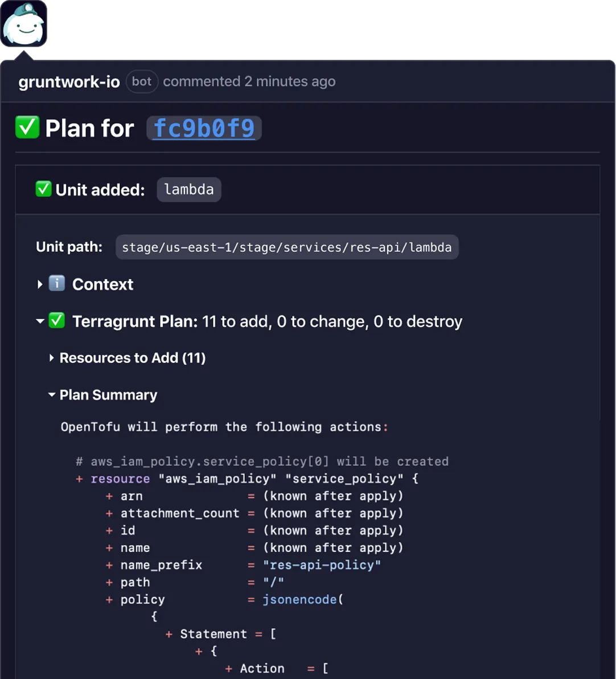The height and width of the screenshot is (679, 616).
Task: Click the 'attachment_count' attribute line
Action: coord(254,514)
